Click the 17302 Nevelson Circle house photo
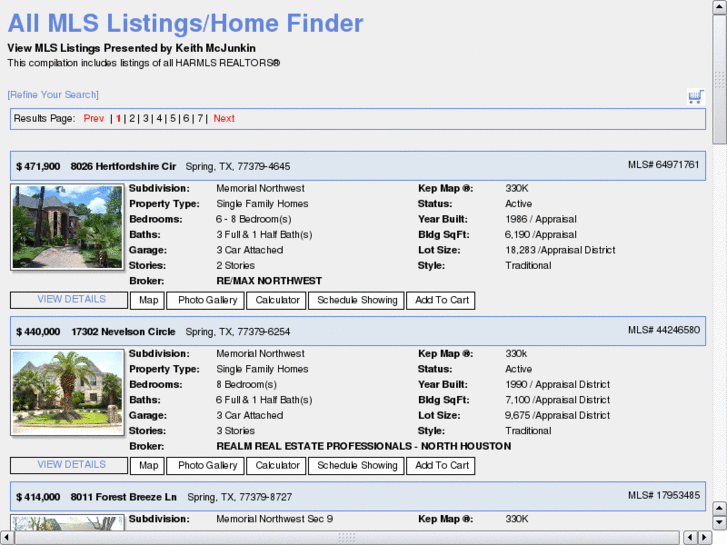 67,392
